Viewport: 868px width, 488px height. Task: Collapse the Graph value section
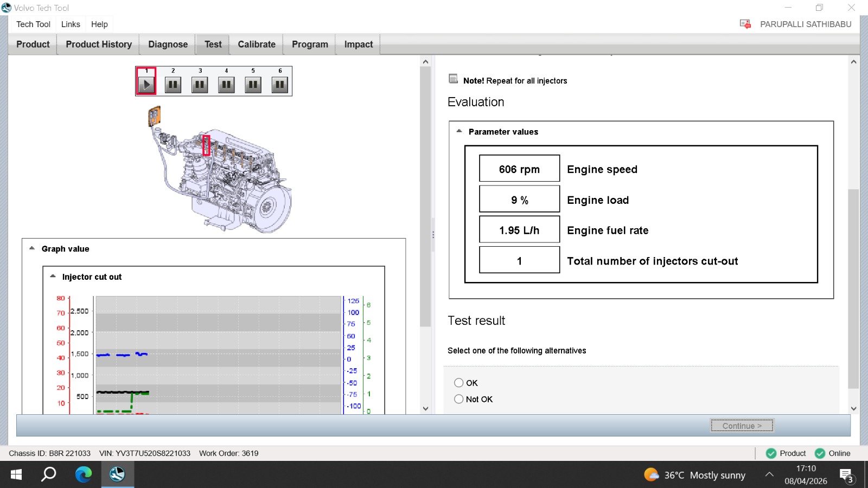click(32, 248)
